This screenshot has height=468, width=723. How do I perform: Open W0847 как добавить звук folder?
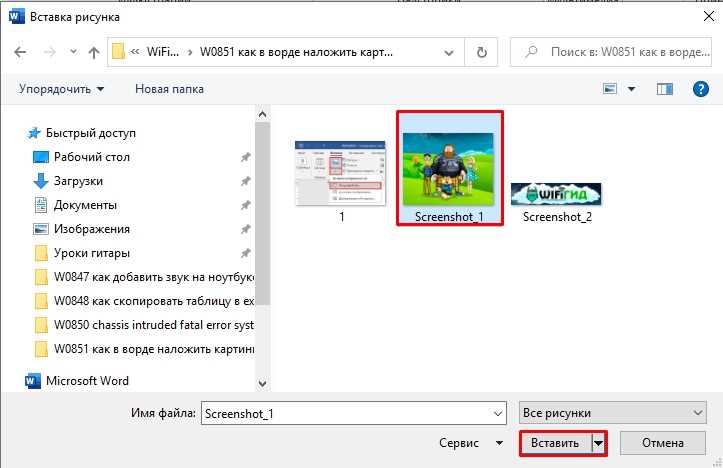coord(144,277)
